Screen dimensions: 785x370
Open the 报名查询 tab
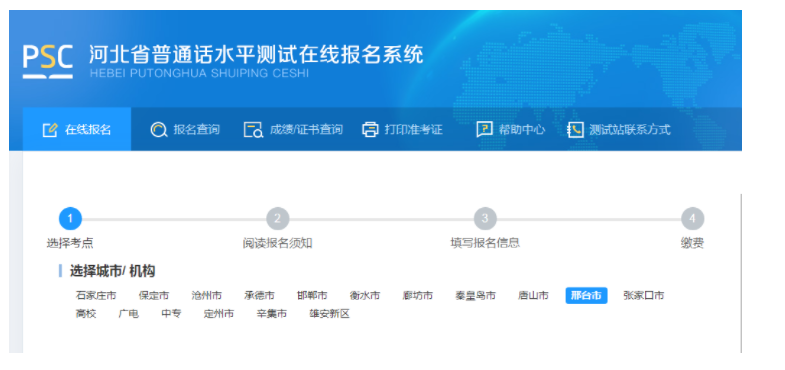(185, 130)
